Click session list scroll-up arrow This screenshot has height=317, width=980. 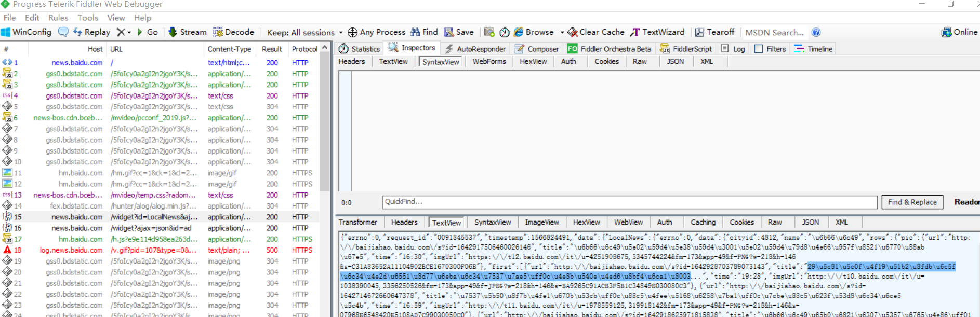click(325, 48)
